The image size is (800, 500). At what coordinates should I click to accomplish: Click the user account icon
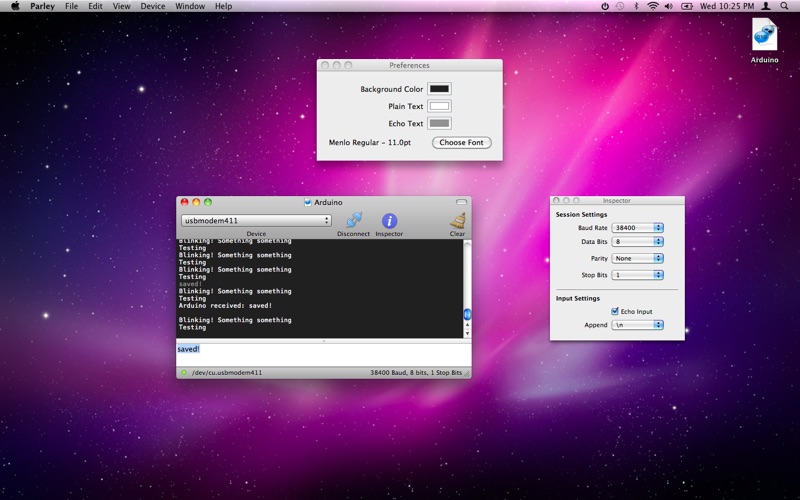[766, 6]
